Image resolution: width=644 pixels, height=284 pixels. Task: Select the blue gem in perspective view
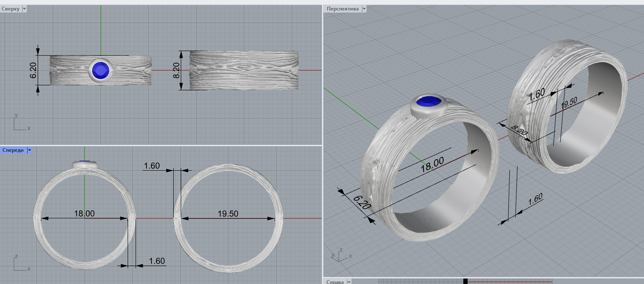pyautogui.click(x=429, y=102)
